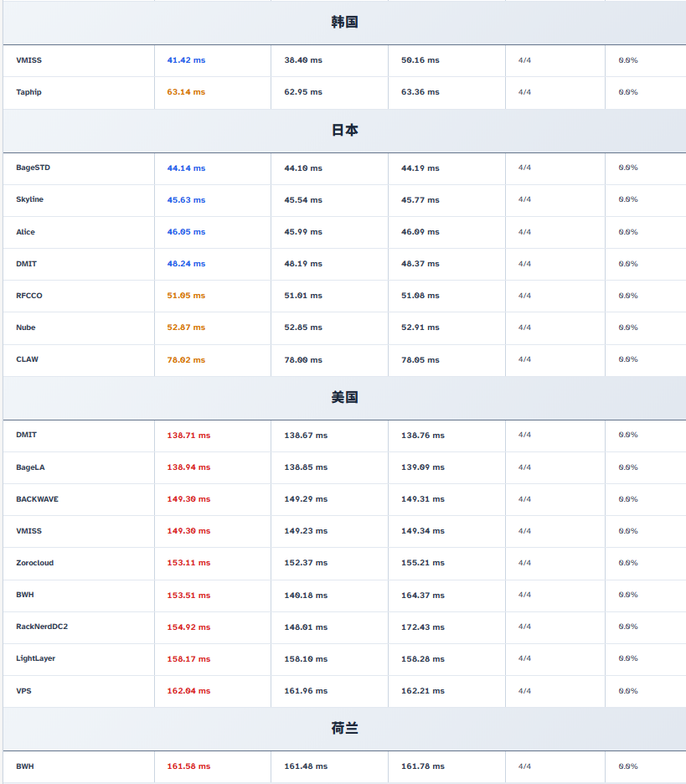
Task: Select the BageSTD row label
Action: (33, 168)
